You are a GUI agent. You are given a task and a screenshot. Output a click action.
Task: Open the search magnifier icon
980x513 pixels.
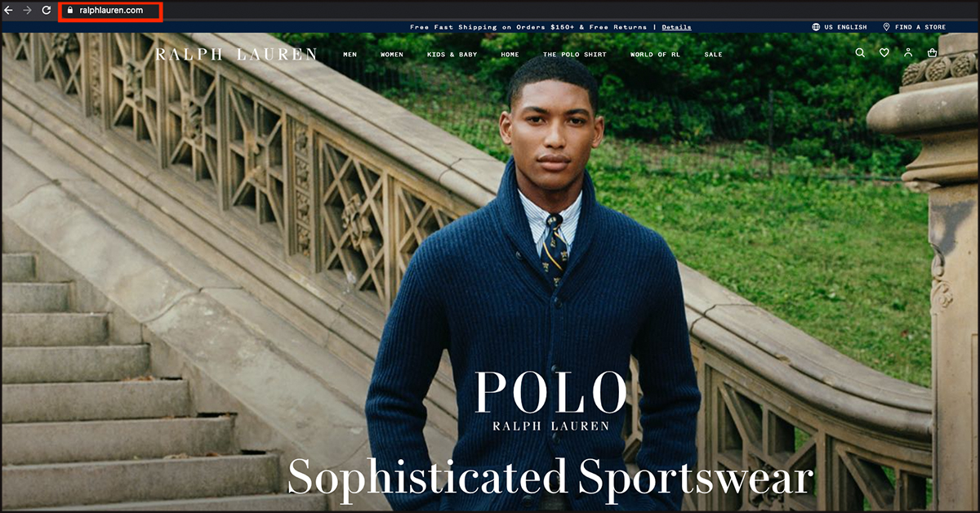coord(860,53)
